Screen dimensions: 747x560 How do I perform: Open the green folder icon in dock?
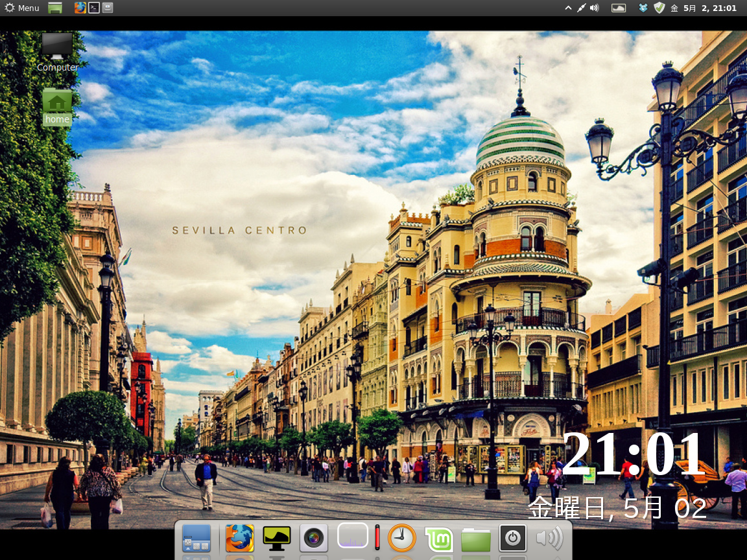tap(476, 540)
